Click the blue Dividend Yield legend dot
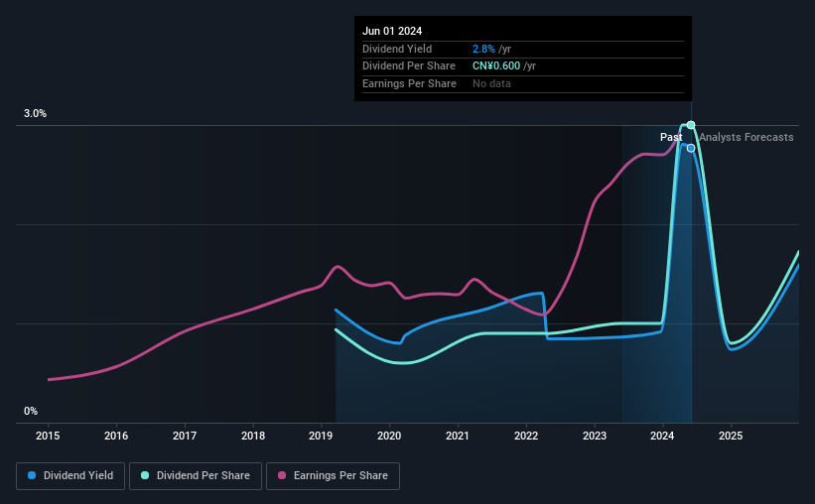The image size is (815, 504). (x=32, y=475)
